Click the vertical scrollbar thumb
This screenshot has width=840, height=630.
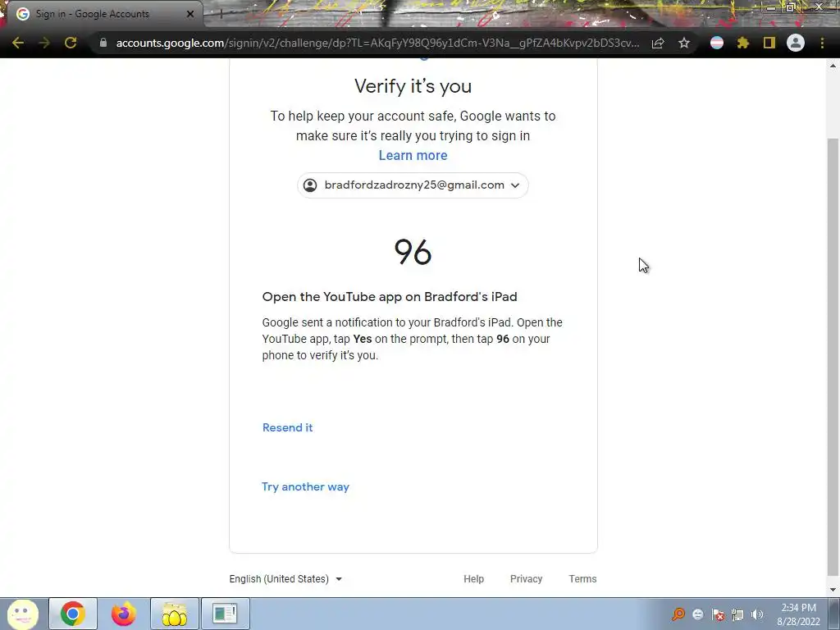coord(833,359)
